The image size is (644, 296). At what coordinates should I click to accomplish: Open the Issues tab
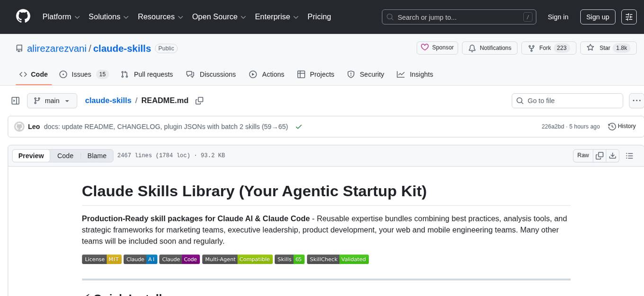click(84, 74)
